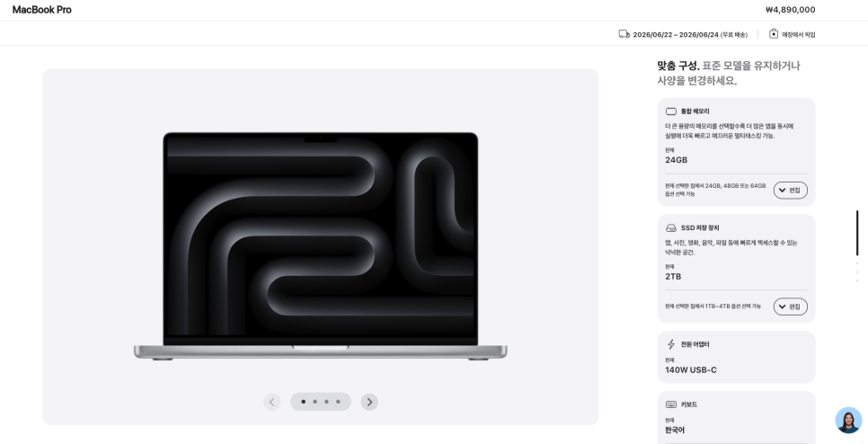Viewport: 868px width, 444px height.
Task: Select second gallery pagination dot
Action: (x=315, y=402)
